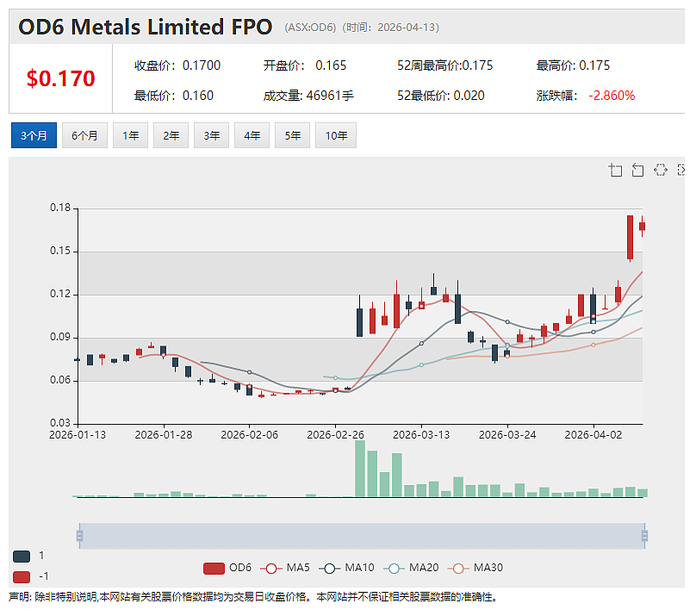This screenshot has height=616, width=696.
Task: Switch to the 3个月 period tab
Action: tap(34, 135)
